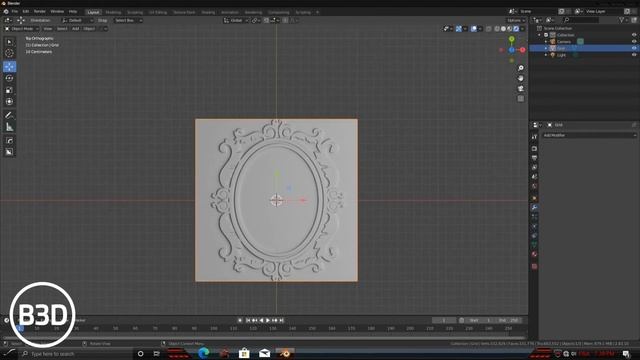Switch to Material Preview shading
This screenshot has width=640, height=360.
[x=510, y=29]
